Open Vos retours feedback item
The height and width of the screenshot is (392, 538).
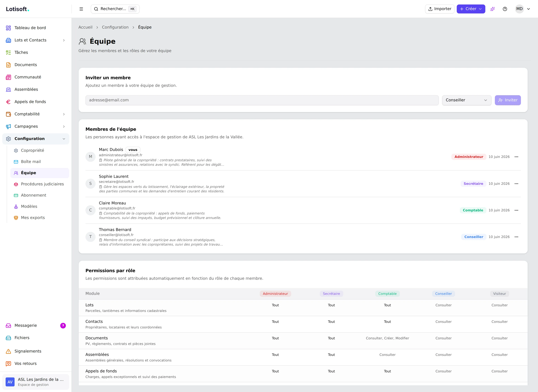[x=36, y=364]
